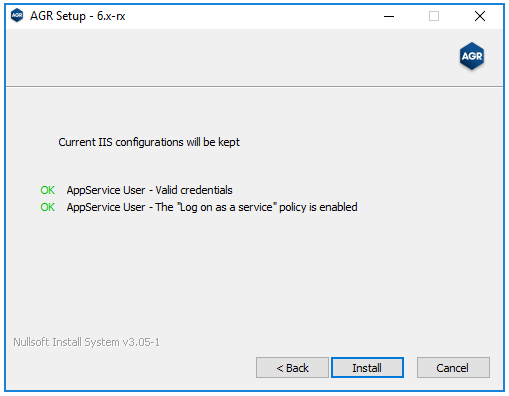Click the Nullsoft Install System v3.05-1 label
The width and height of the screenshot is (509, 396).
(x=86, y=342)
